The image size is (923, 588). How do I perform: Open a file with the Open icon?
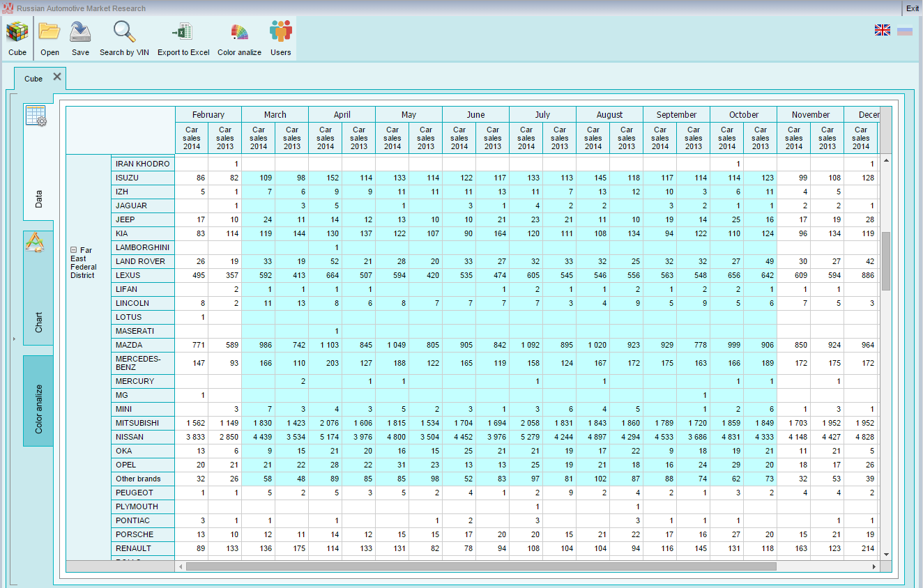coord(49,38)
